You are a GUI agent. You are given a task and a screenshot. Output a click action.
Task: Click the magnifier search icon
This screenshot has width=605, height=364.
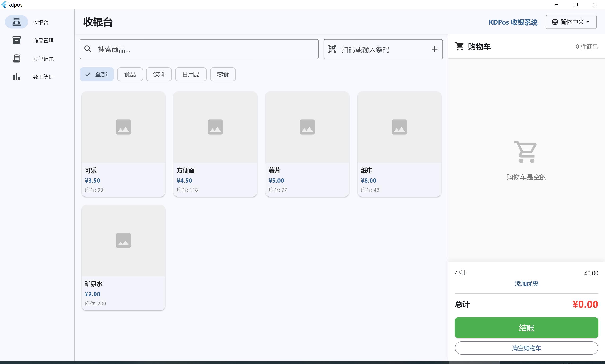point(88,49)
